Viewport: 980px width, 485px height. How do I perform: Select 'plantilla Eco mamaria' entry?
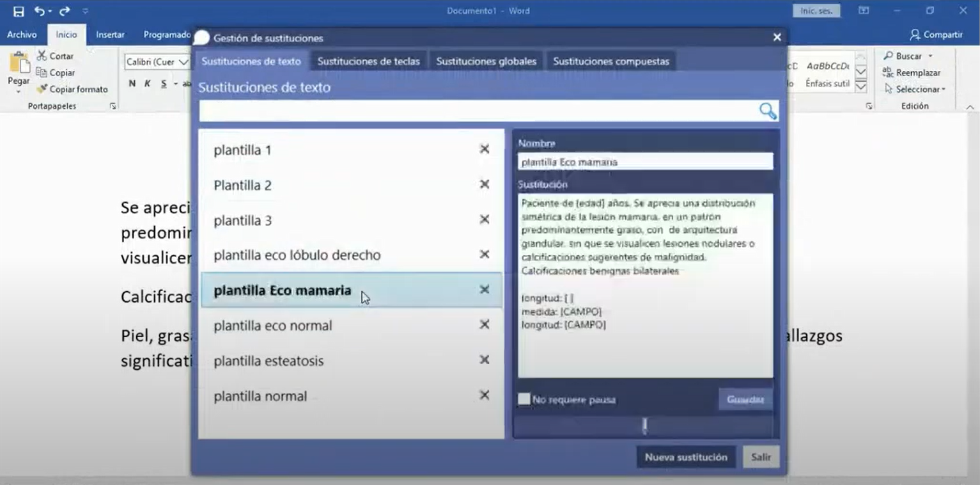click(x=351, y=290)
